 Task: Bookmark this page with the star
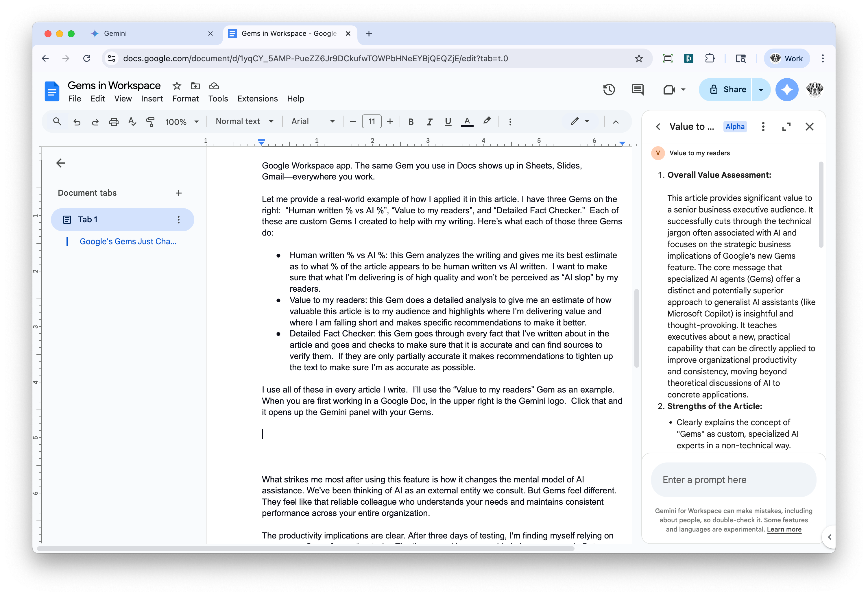click(x=639, y=58)
